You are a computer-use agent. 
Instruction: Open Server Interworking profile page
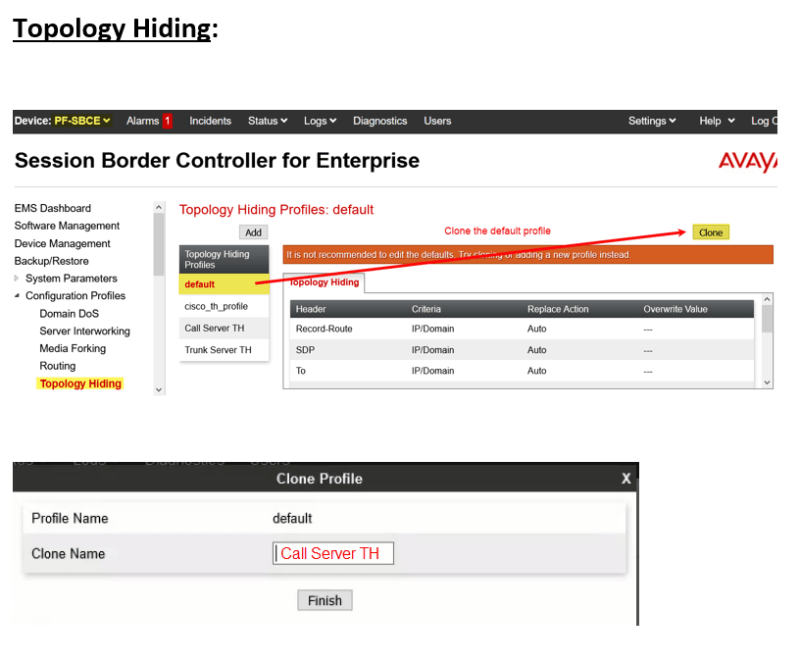pos(85,331)
